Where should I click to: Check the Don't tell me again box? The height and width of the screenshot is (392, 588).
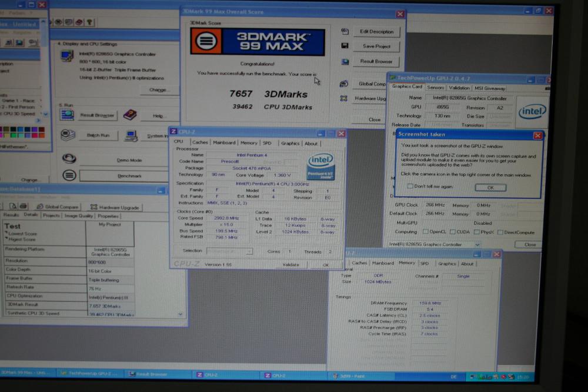[410, 186]
